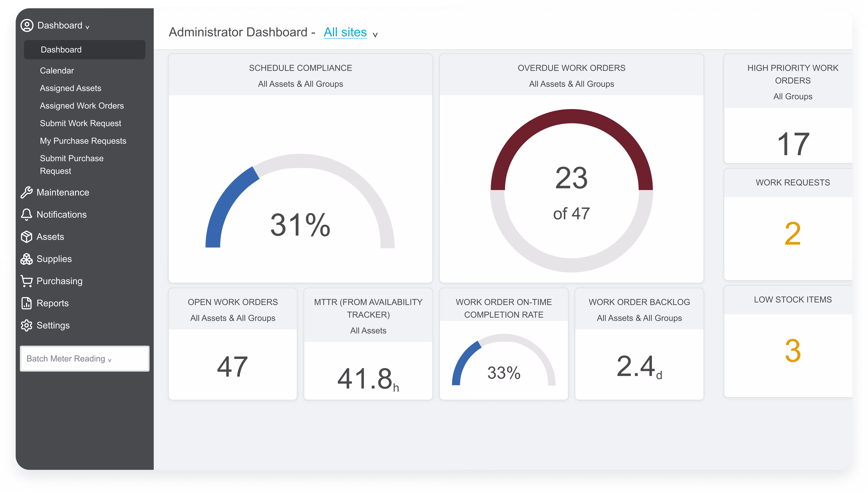Open Submit Work Request page
Viewport: 868px width, 493px height.
[x=81, y=123]
